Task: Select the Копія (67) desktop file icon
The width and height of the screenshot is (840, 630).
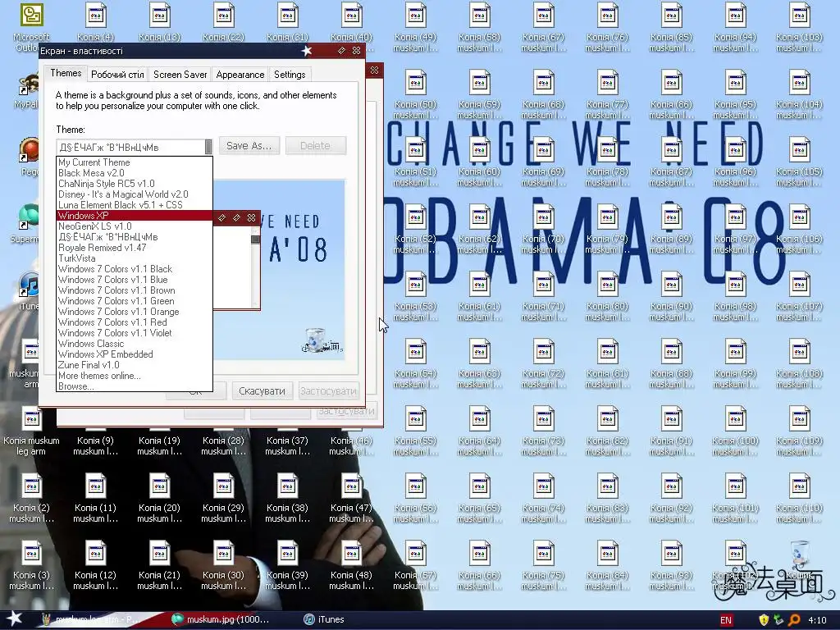Action: pos(544,28)
